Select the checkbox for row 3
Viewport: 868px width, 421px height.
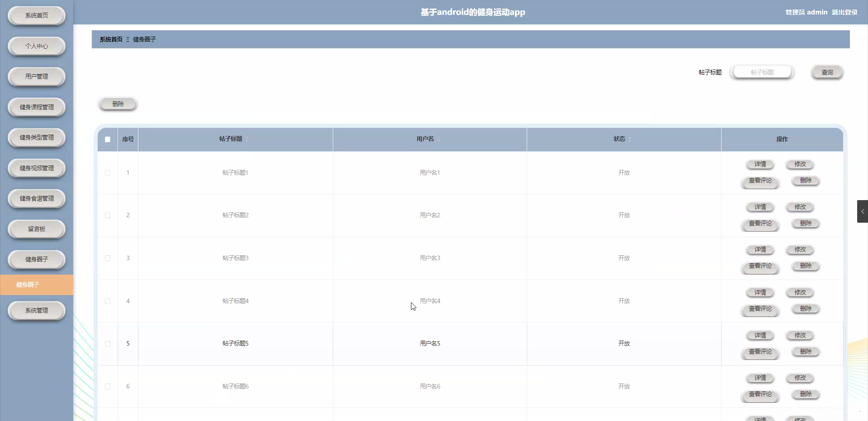pyautogui.click(x=108, y=258)
